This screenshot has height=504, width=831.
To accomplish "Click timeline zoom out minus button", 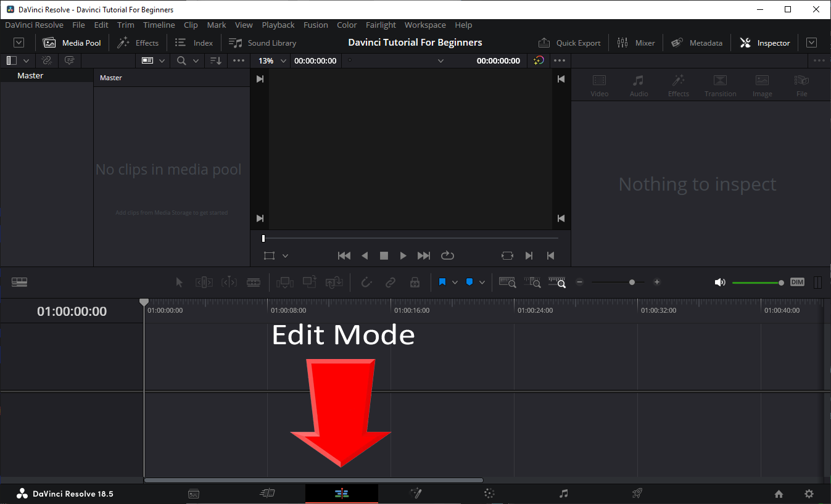I will coord(580,282).
